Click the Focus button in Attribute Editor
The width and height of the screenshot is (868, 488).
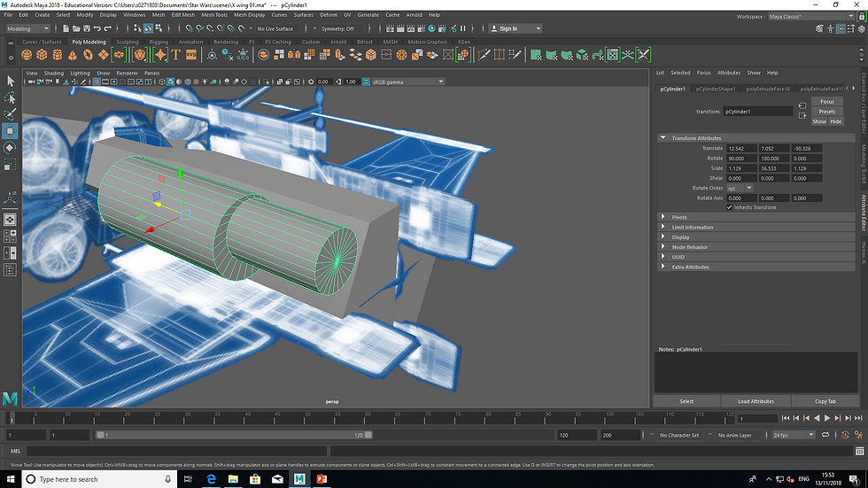coord(827,101)
